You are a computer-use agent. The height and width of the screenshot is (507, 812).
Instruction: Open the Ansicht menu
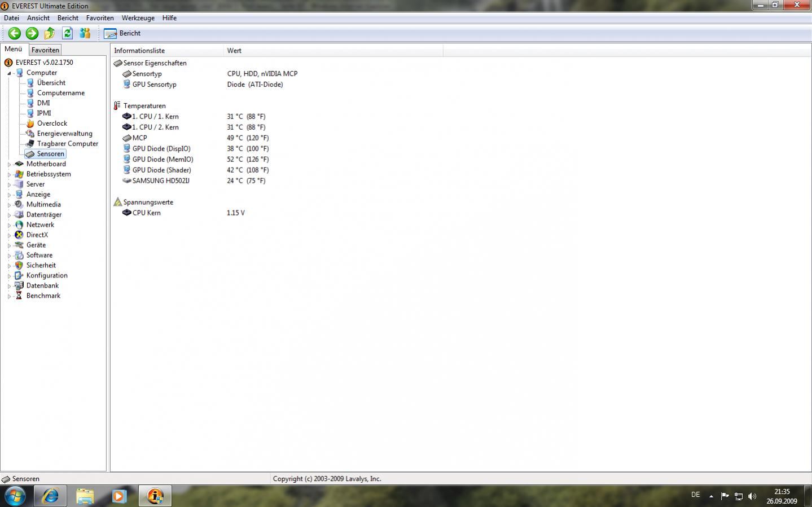point(38,18)
